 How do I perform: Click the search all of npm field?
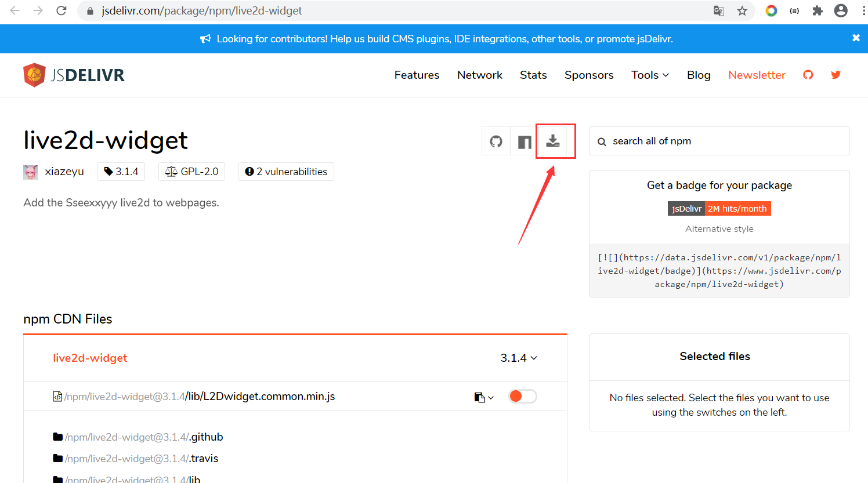point(719,141)
